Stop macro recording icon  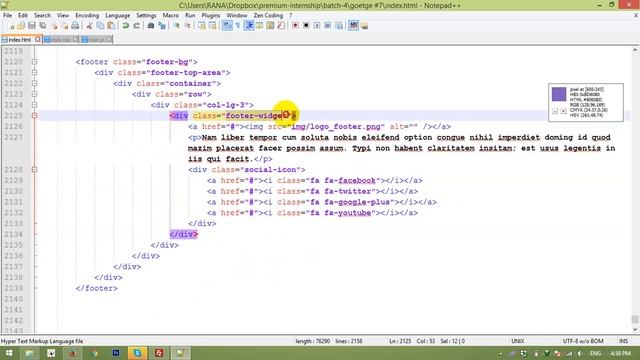pyautogui.click(x=306, y=26)
